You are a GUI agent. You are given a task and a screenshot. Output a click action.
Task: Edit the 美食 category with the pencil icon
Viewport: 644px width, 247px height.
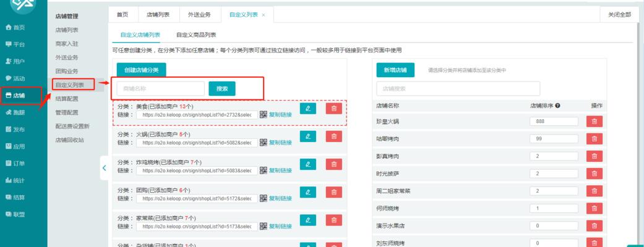pos(308,109)
